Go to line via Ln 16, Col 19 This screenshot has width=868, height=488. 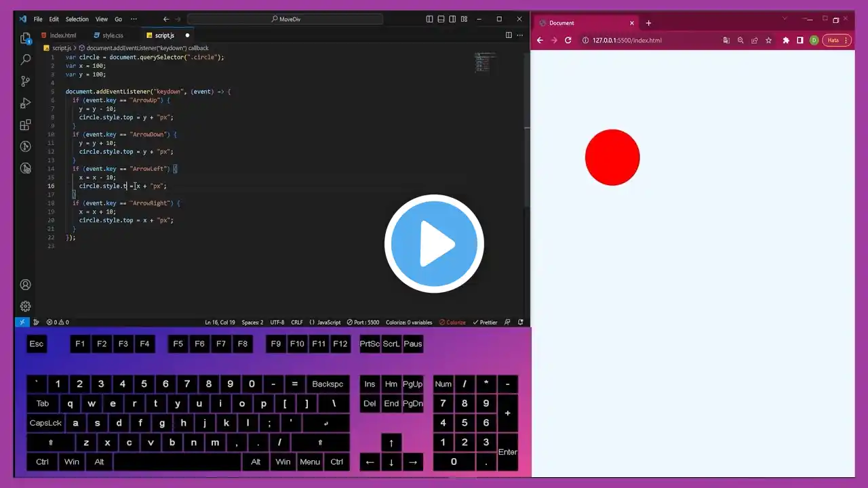tap(220, 323)
